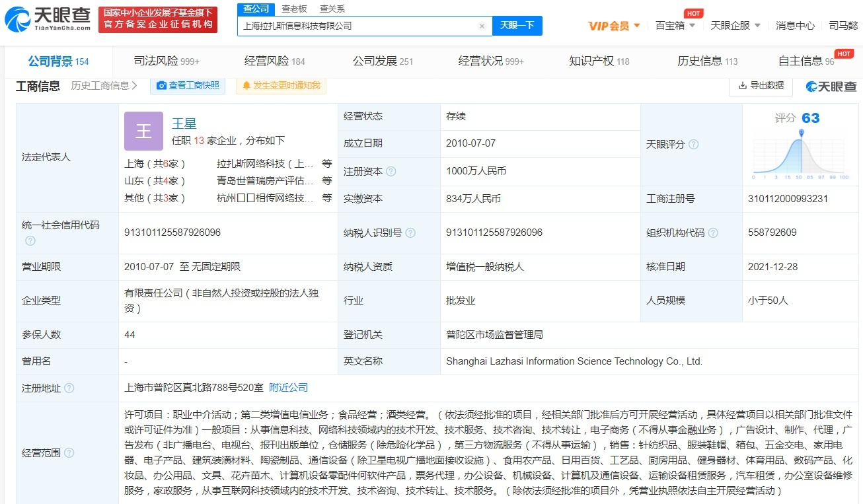Screen dimensions: 863x504
Task: Click the help icon next to 组织机构代码
Action: pos(713,233)
